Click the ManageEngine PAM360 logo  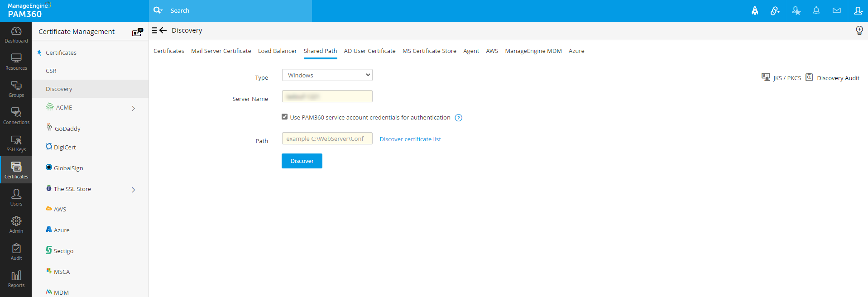[29, 10]
